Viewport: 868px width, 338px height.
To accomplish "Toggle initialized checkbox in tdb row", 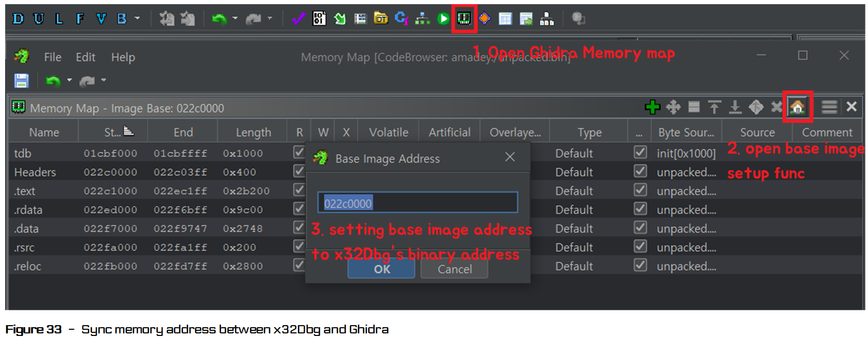I will point(640,152).
